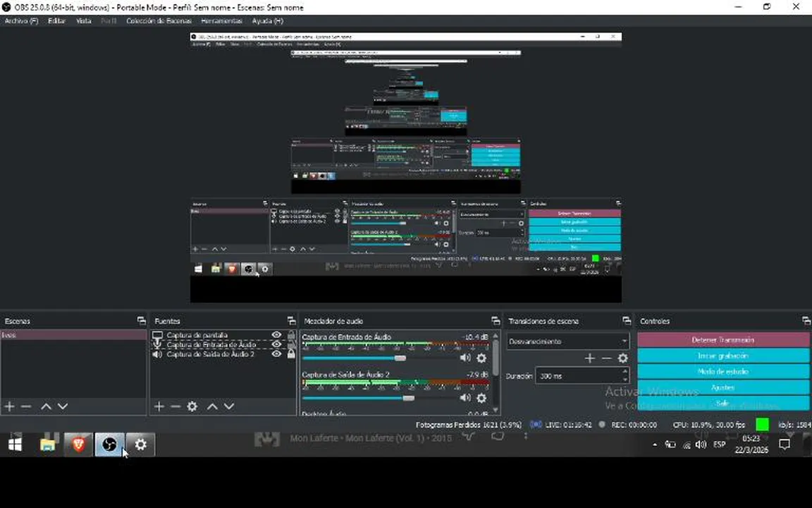Mute Captura de Entrada de Áudio in the mixer
812x508 pixels.
click(465, 358)
